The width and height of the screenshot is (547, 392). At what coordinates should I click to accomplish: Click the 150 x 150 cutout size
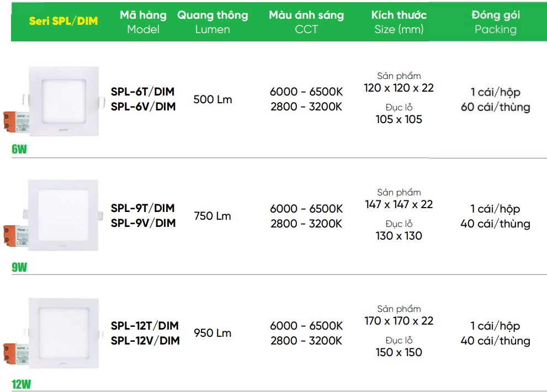(x=399, y=352)
